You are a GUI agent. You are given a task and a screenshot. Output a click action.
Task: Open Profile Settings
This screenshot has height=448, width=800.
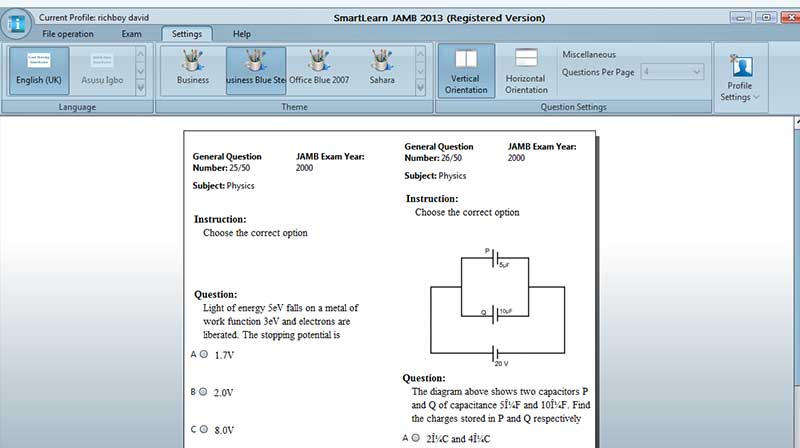coord(739,78)
